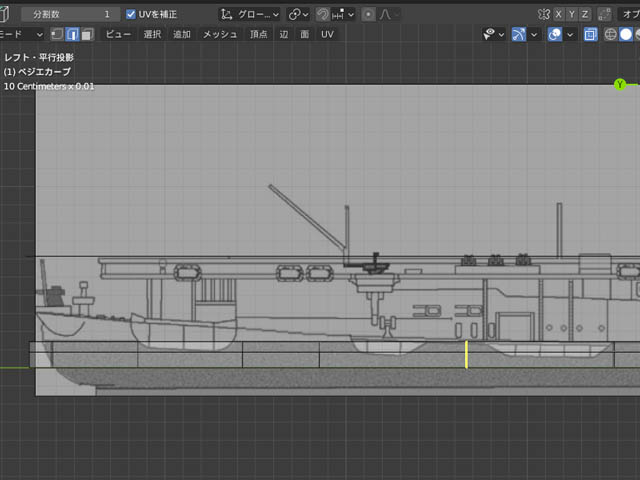Select wireframe shading mode
The image size is (640, 480).
(610, 34)
